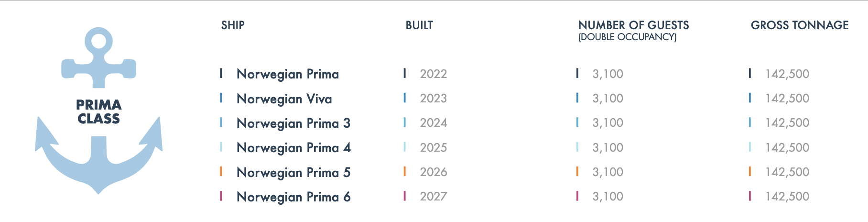Screen dimensions: 868x222
Task: Select the Norwegian Viva ship name
Action: point(284,99)
